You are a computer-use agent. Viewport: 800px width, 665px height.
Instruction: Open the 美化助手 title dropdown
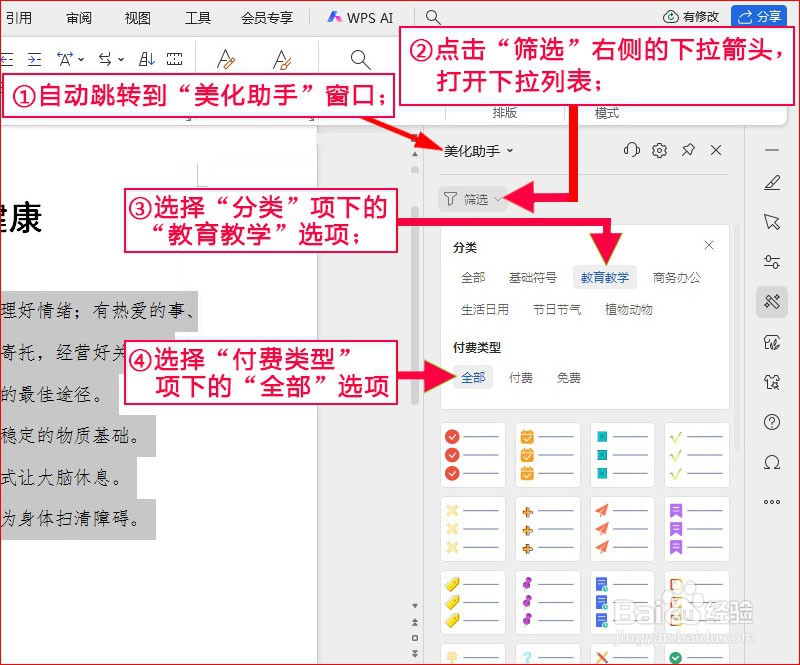509,151
